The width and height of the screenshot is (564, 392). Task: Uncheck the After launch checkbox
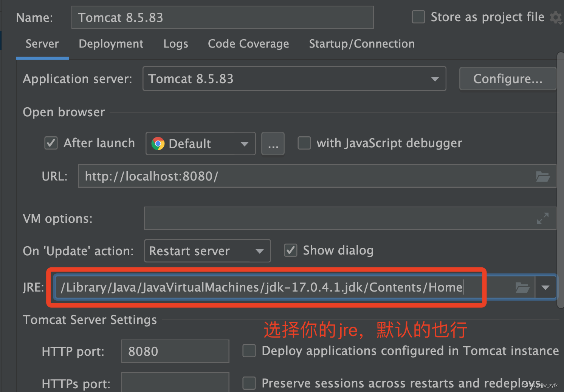tap(51, 143)
